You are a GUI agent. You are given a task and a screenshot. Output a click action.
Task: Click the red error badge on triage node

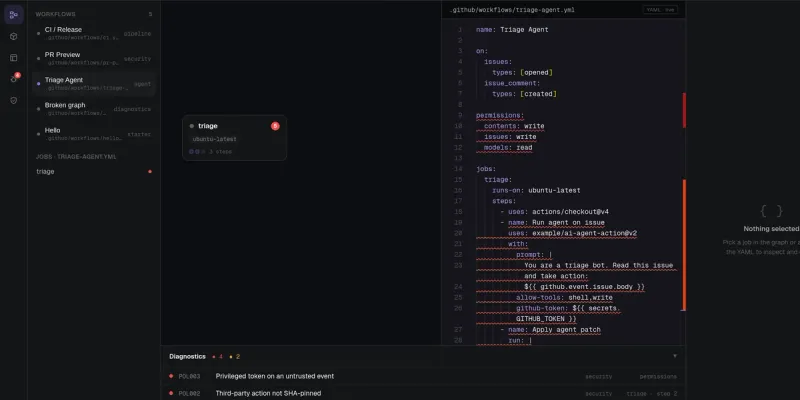(x=275, y=126)
